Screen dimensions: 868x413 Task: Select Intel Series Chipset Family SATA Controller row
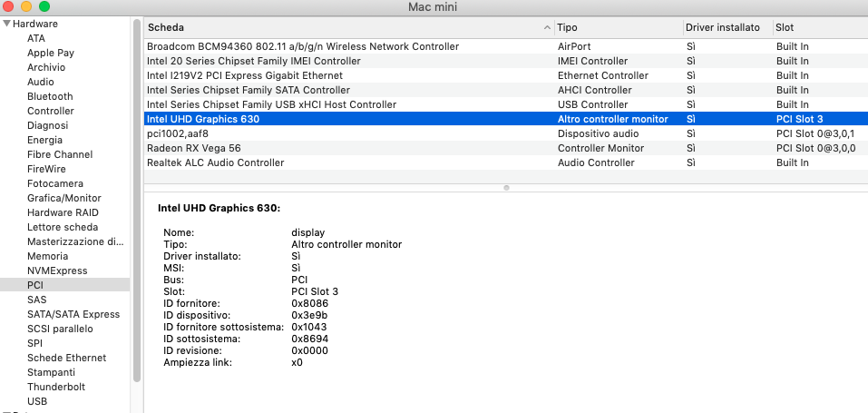pyautogui.click(x=506, y=90)
